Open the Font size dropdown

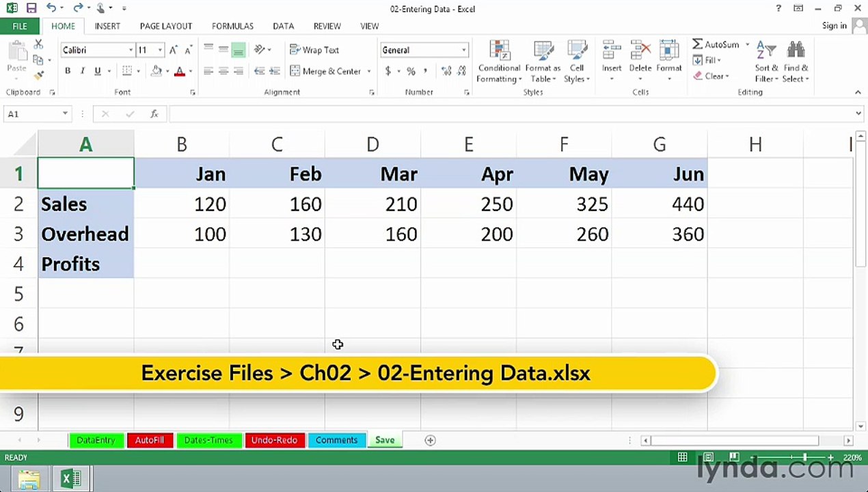click(x=160, y=50)
